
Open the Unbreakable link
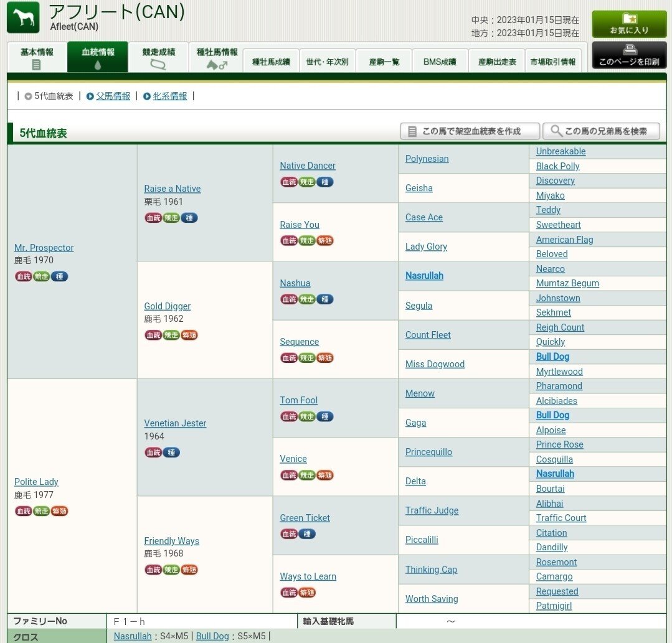(x=561, y=151)
